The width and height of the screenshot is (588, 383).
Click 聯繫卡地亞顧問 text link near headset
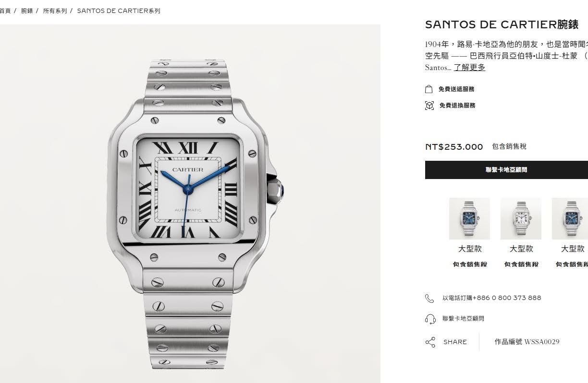click(463, 319)
